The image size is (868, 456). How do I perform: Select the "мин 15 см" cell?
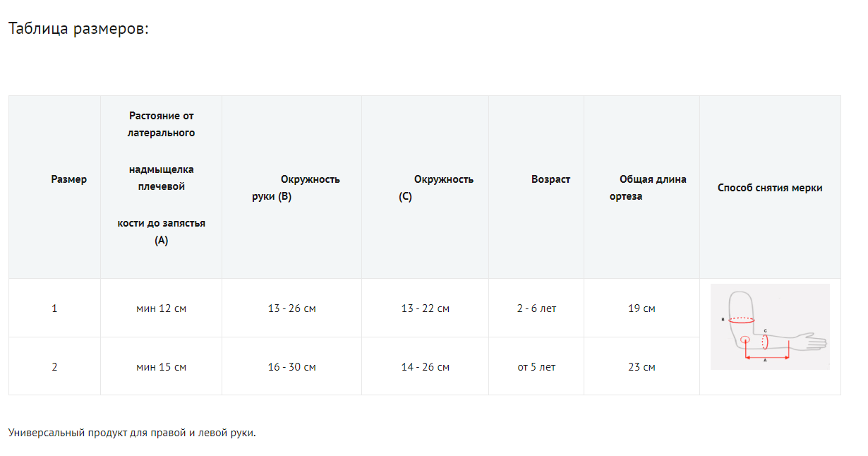161,367
